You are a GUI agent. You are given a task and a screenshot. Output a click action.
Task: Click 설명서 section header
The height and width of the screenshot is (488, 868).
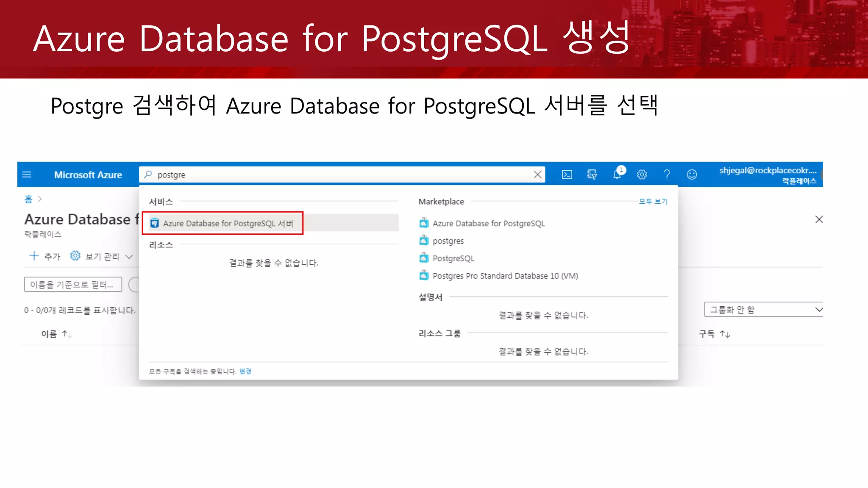pyautogui.click(x=431, y=297)
